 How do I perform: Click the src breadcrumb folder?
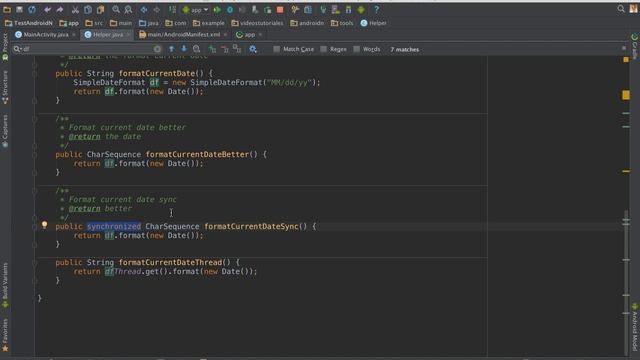click(94, 23)
